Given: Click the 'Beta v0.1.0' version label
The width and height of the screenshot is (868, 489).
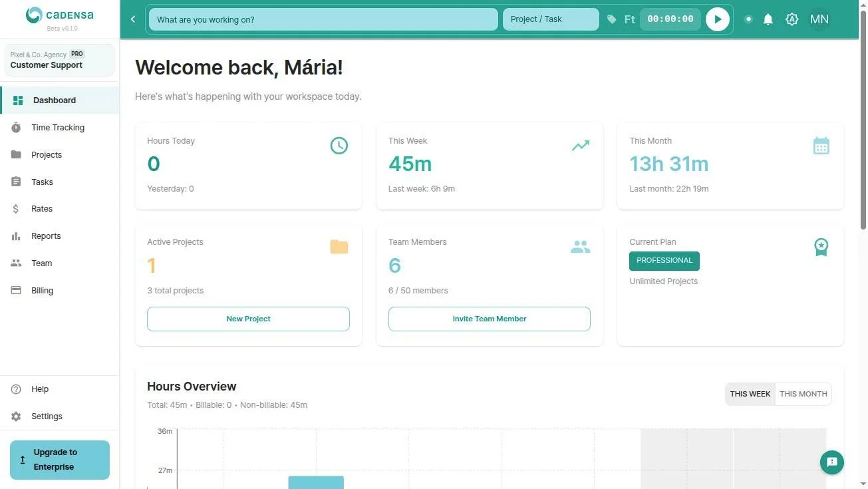Looking at the screenshot, I should coord(62,29).
